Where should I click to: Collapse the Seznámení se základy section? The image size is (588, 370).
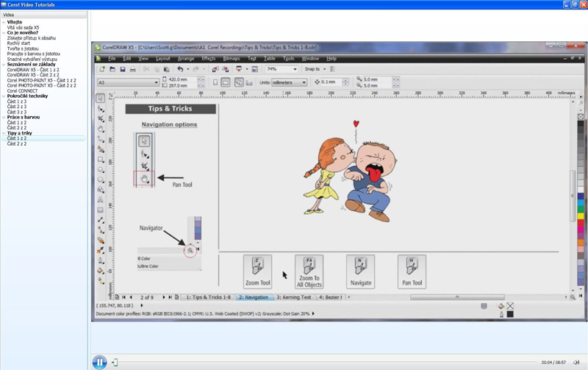point(4,64)
